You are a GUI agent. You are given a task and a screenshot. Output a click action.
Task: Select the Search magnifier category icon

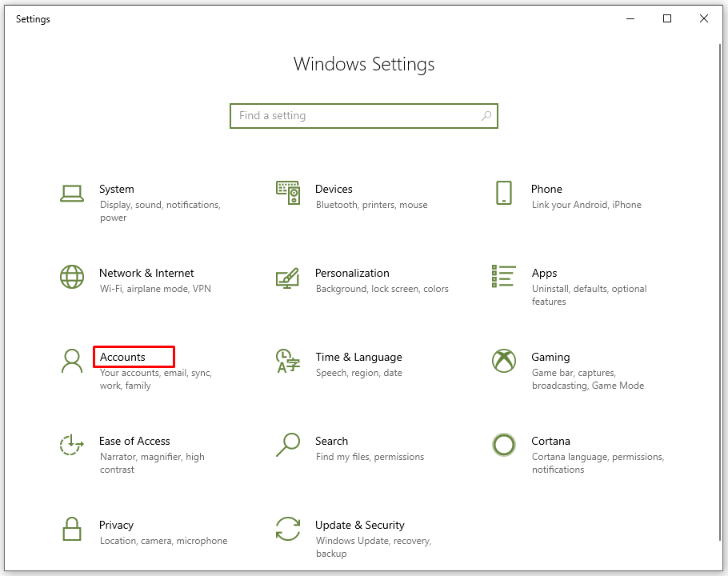click(x=288, y=445)
